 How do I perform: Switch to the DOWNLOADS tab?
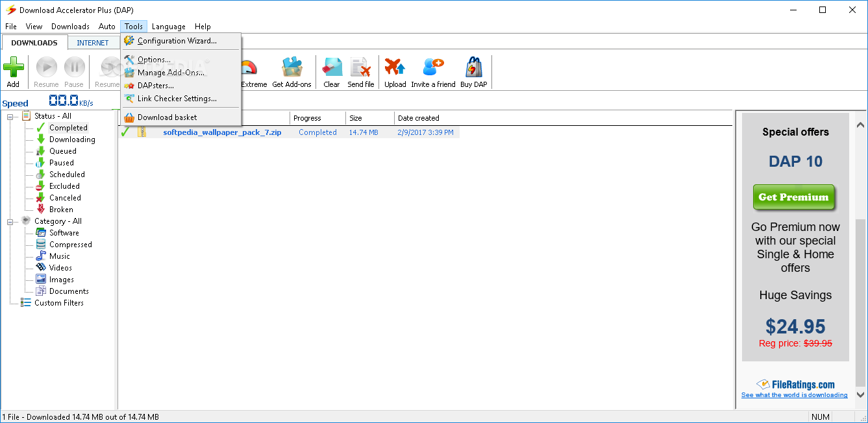(x=34, y=43)
